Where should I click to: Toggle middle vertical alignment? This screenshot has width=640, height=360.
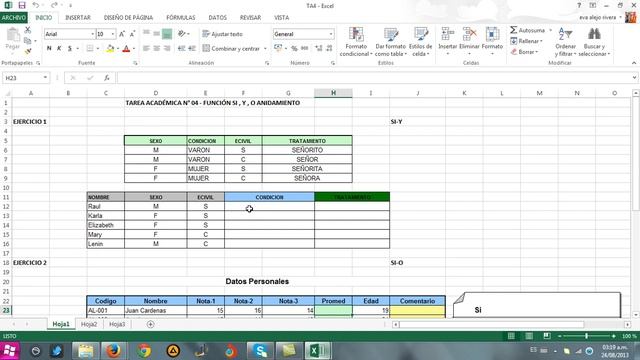(156, 34)
